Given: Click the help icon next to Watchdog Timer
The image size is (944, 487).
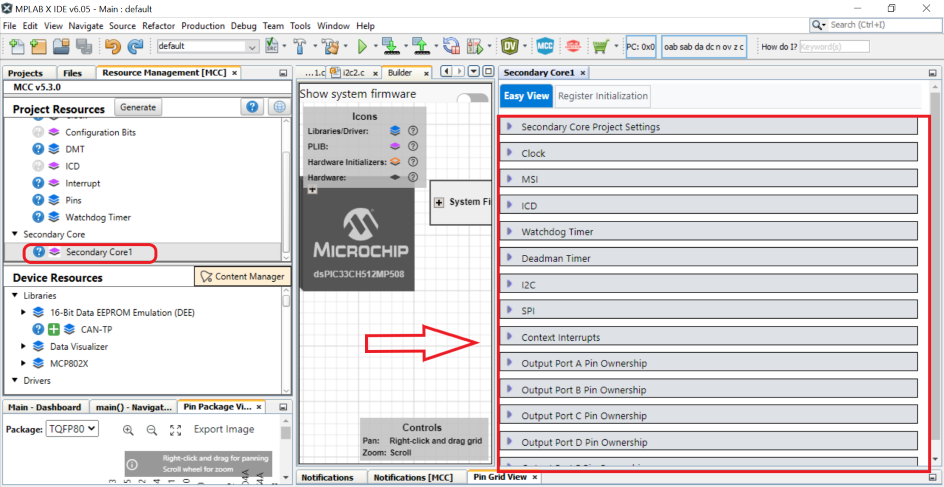Looking at the screenshot, I should pyautogui.click(x=38, y=217).
